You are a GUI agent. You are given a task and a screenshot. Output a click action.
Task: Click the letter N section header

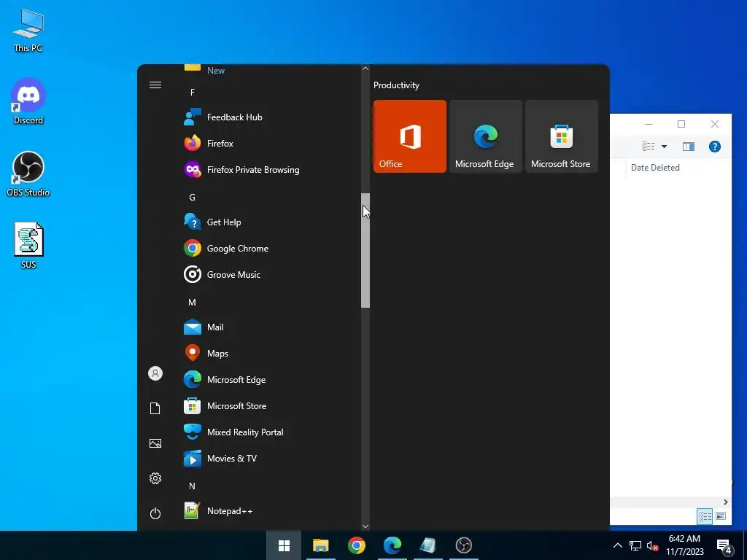(x=192, y=486)
